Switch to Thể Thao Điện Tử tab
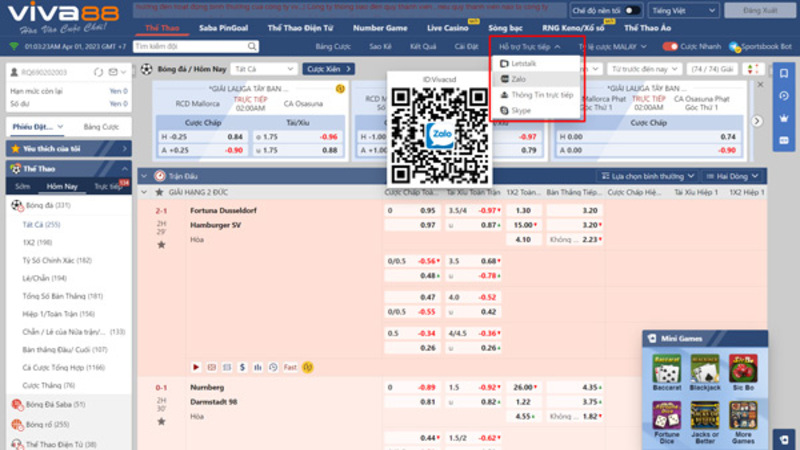The height and width of the screenshot is (450, 800). coord(300,28)
